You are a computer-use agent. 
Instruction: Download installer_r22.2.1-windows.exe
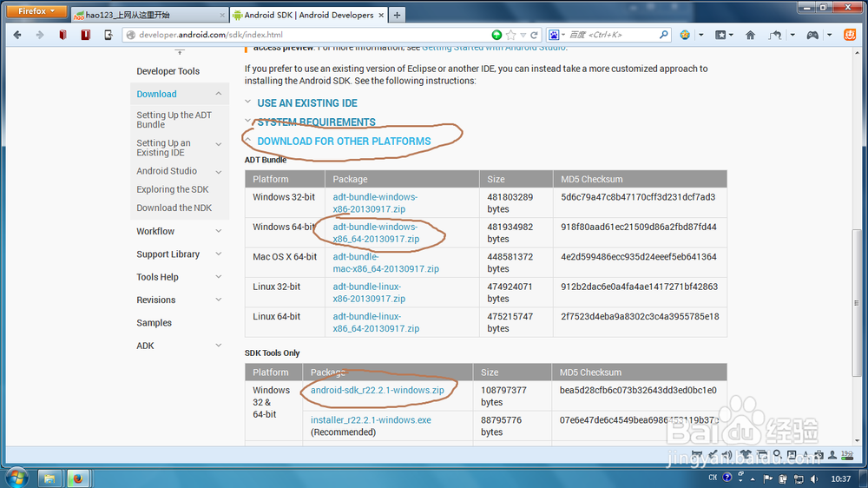click(x=371, y=420)
